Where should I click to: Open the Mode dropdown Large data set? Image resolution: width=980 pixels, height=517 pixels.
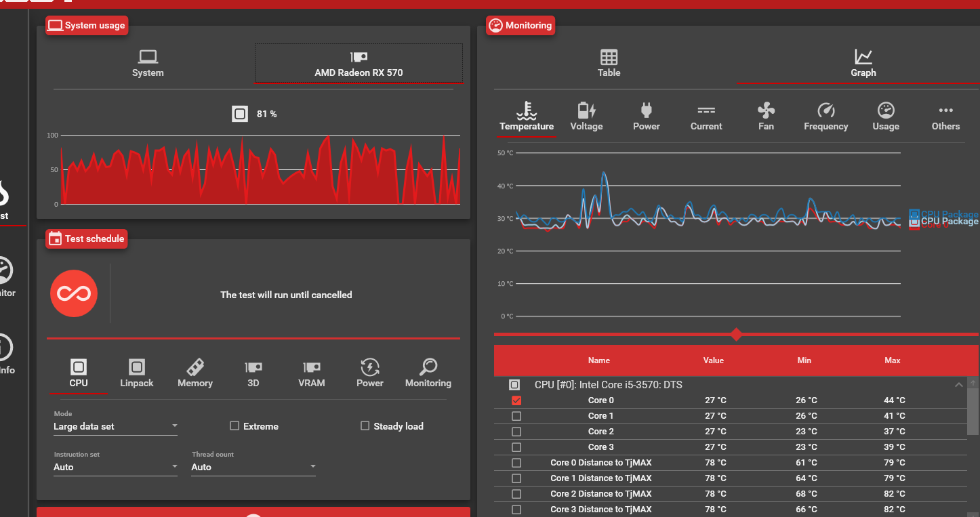(115, 426)
